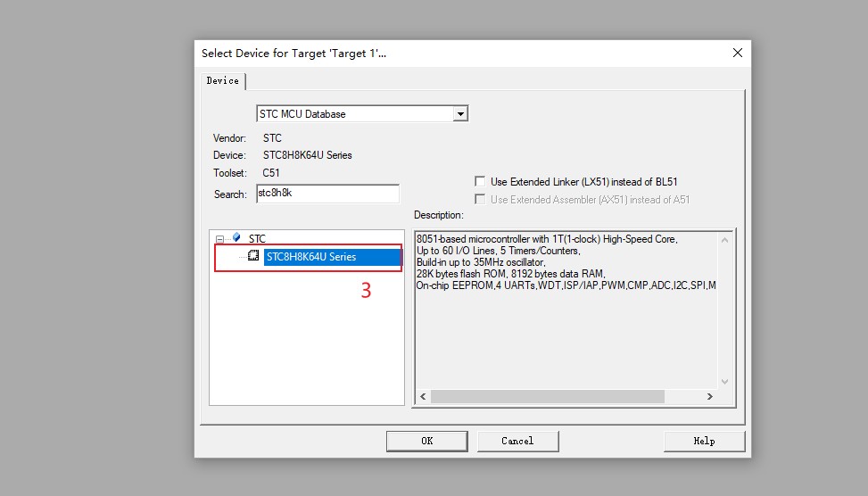Select the STC vendor tree row
This screenshot has height=496, width=868.
(257, 238)
